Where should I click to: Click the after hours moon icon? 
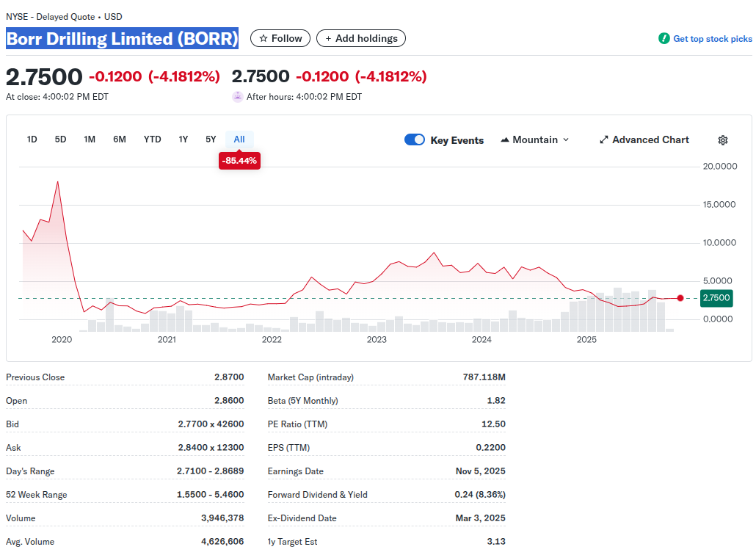(x=237, y=96)
